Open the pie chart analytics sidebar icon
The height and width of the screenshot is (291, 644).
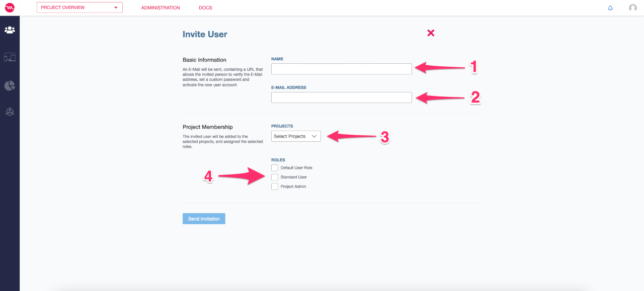click(x=10, y=85)
